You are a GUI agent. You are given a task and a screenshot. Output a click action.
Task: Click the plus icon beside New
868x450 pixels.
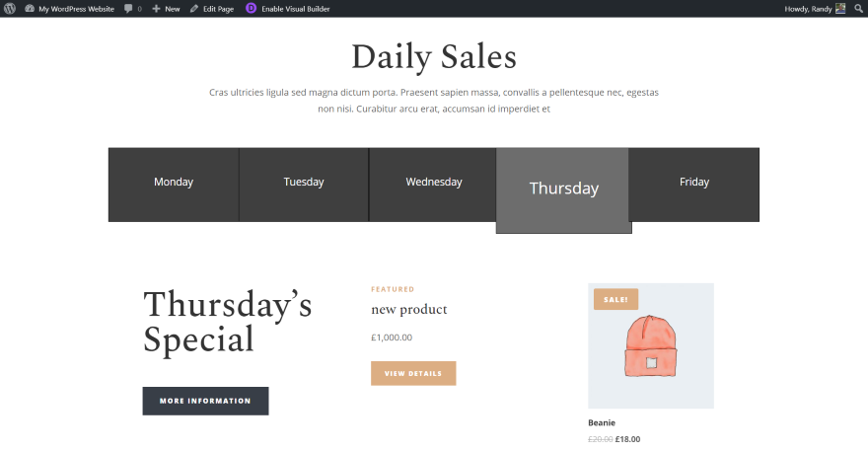click(156, 9)
